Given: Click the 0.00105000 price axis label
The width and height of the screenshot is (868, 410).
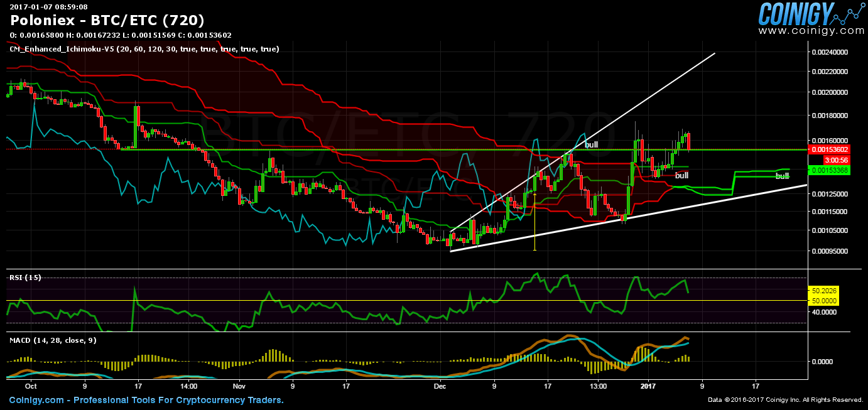Looking at the screenshot, I should (x=830, y=230).
